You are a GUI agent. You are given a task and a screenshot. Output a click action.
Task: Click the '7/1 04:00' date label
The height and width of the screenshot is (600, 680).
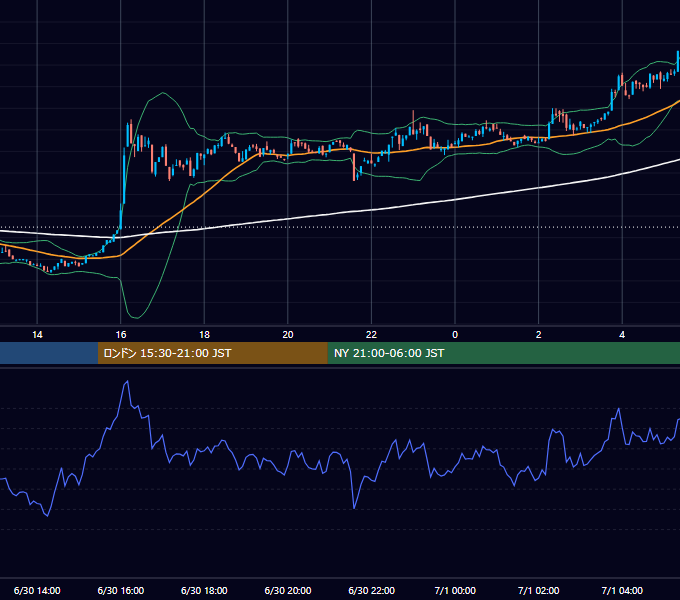pos(622,590)
